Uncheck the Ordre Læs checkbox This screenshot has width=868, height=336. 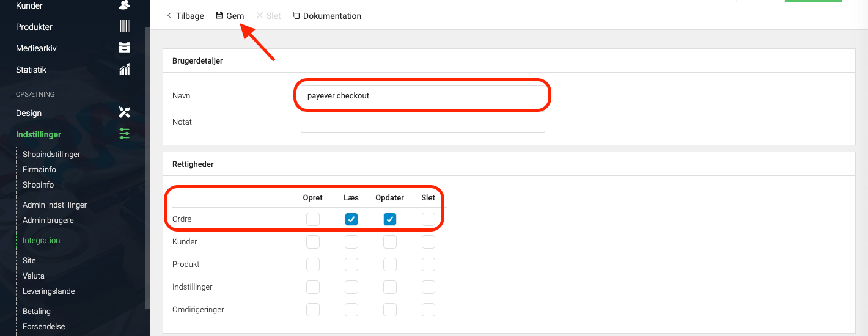(351, 219)
